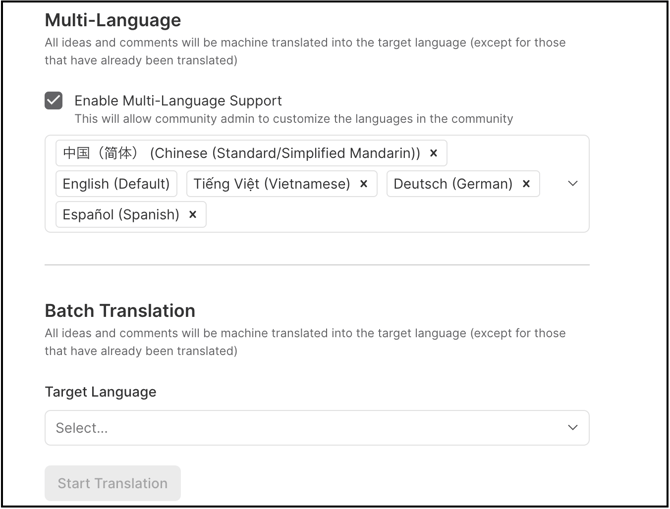Remove Español (Spanish) from selected languages
Screen dimensions: 670x509
193,215
